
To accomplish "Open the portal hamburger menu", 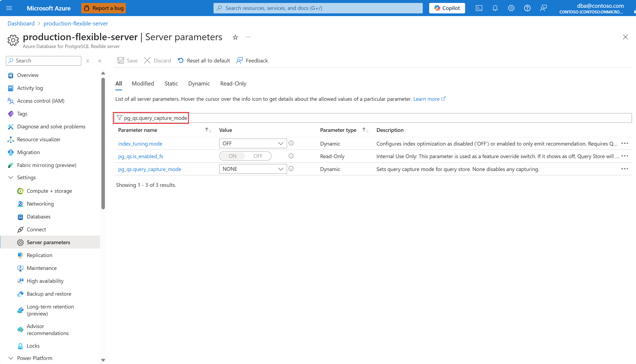I will click(x=9, y=8).
